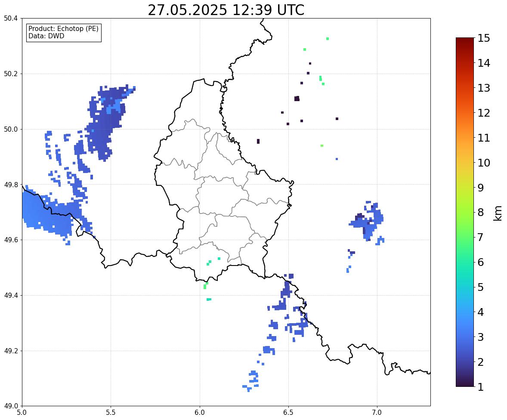Click the latitude axis label 50.0
This screenshot has width=507, height=420.
pyautogui.click(x=11, y=130)
